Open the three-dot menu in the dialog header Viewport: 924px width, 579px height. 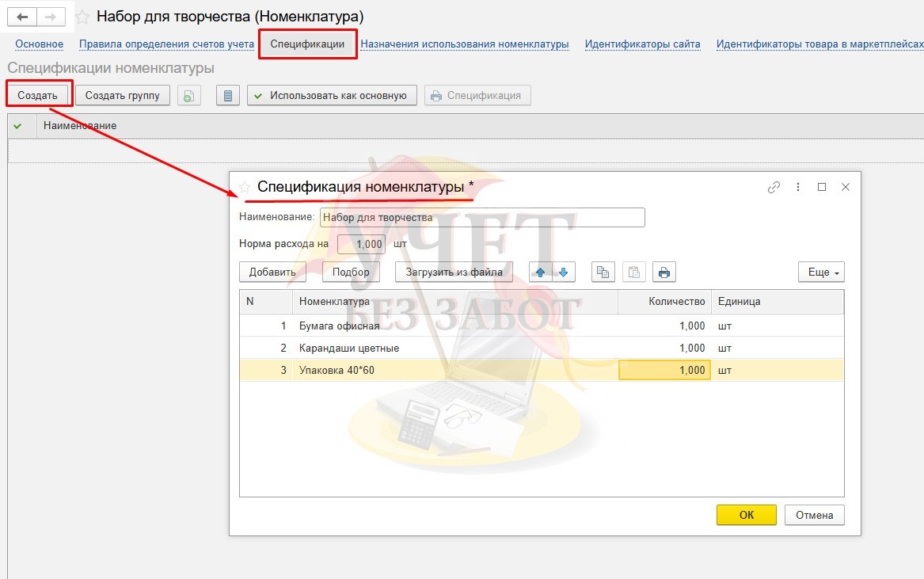click(798, 187)
